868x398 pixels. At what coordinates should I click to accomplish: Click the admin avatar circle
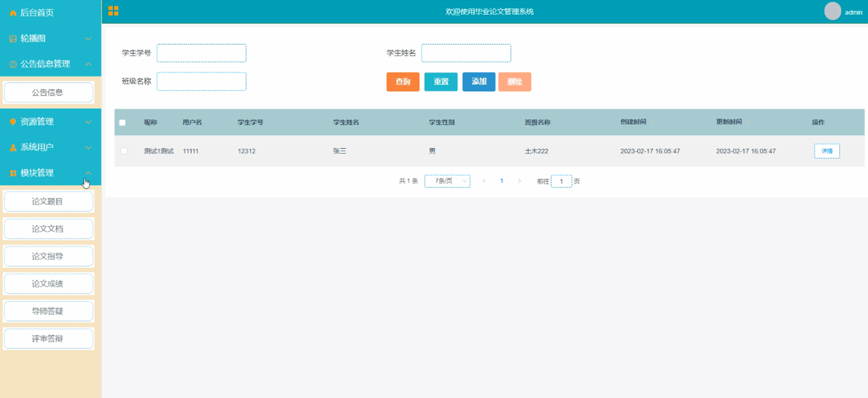[x=832, y=11]
